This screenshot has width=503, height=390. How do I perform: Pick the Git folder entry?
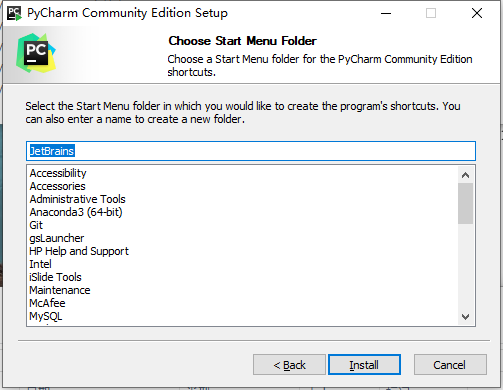point(36,225)
